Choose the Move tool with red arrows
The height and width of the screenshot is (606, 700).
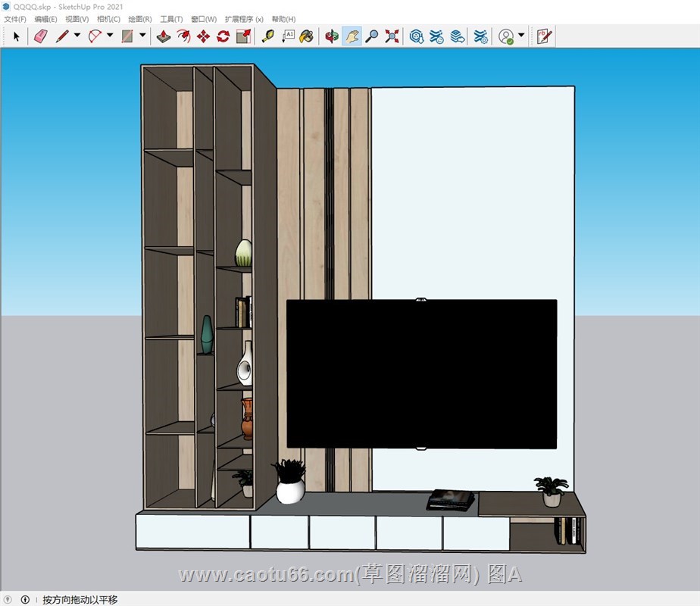[x=203, y=36]
